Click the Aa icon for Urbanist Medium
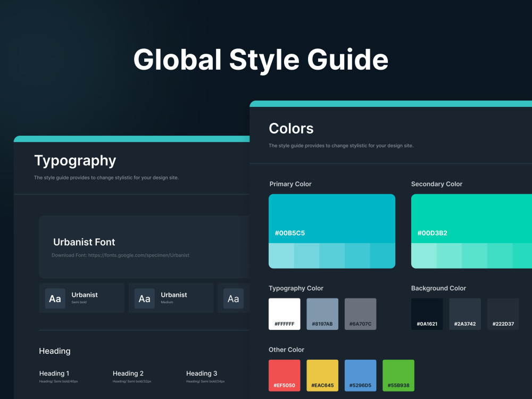 pyautogui.click(x=144, y=298)
